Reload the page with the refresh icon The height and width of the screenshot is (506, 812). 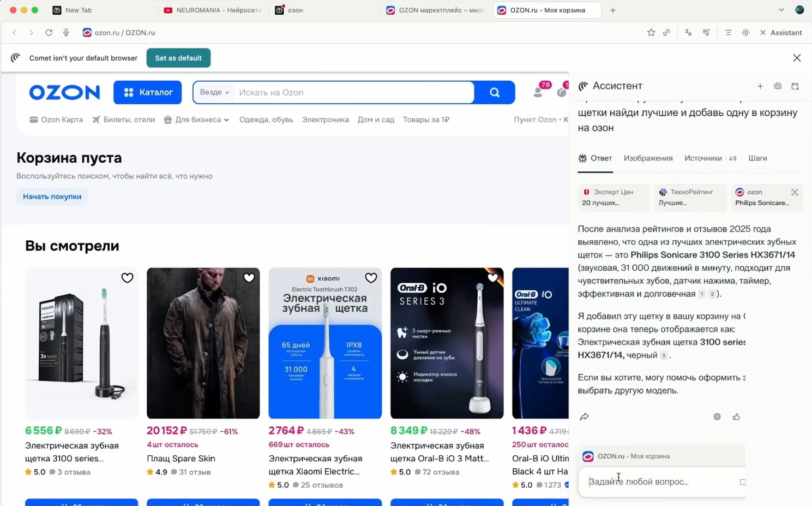click(49, 33)
